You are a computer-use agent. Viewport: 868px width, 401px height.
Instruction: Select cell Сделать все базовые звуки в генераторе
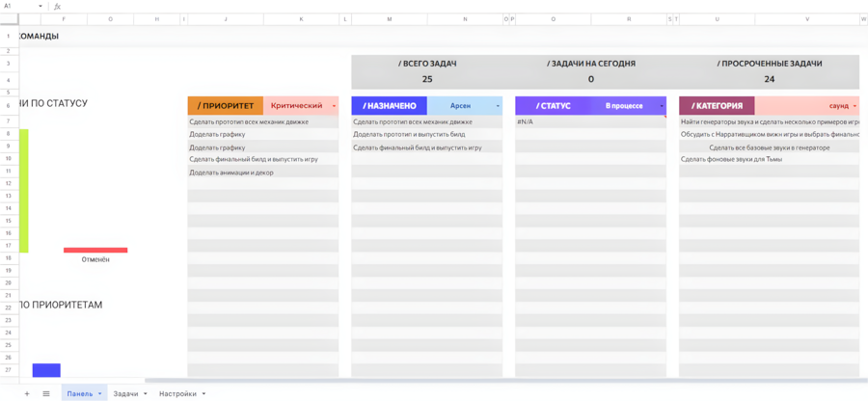(x=770, y=147)
